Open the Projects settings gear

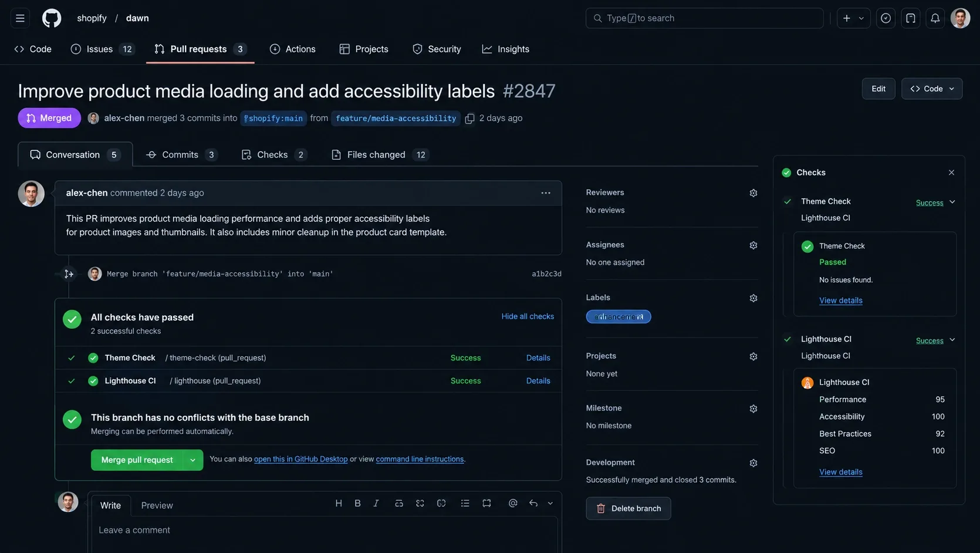(753, 356)
